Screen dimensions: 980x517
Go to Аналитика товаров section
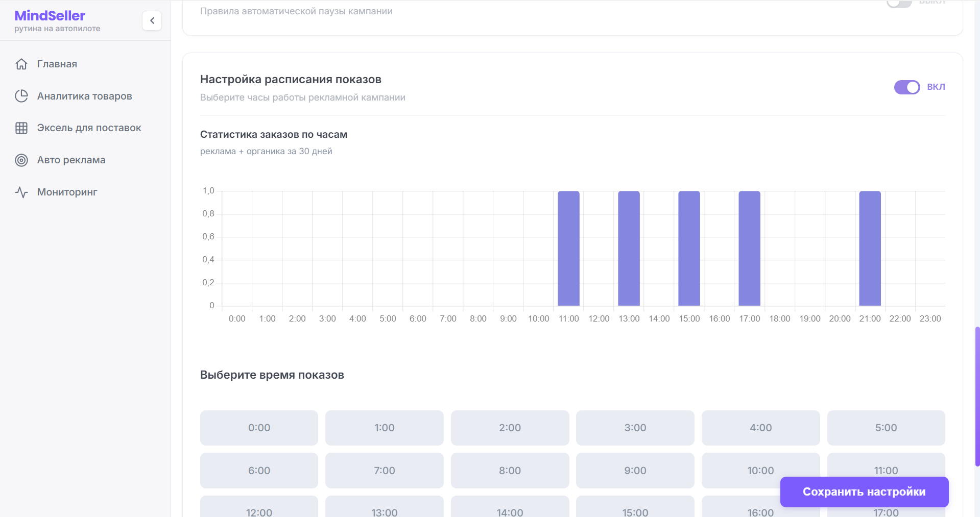85,96
